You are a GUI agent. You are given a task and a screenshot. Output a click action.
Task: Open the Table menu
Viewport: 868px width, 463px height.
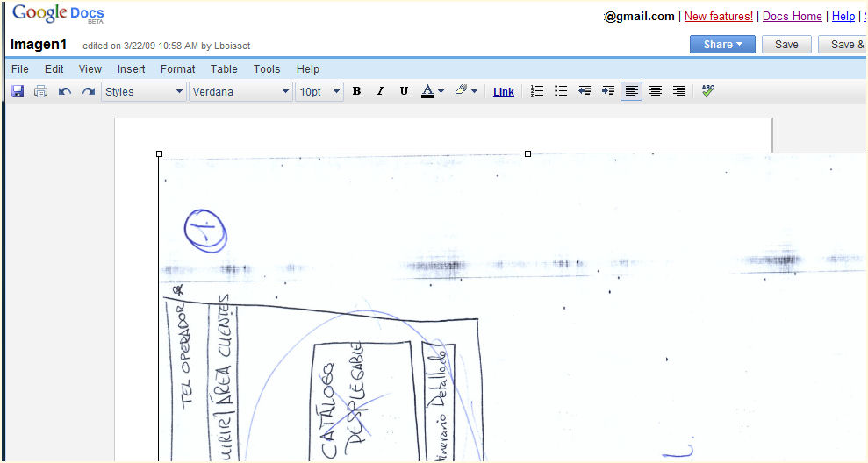click(224, 69)
